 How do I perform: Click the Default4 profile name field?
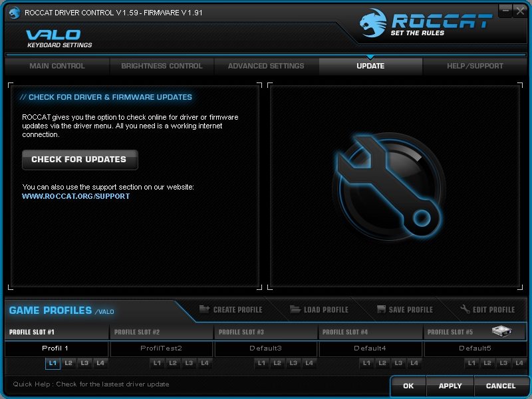[x=370, y=348]
